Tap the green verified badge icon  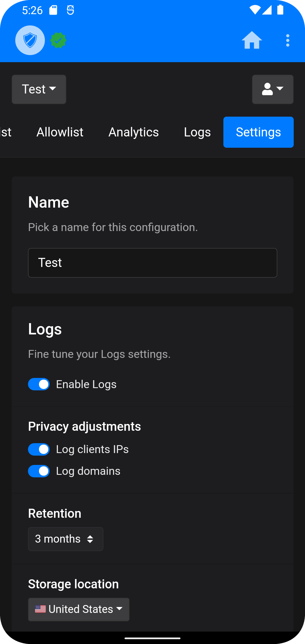coord(58,40)
